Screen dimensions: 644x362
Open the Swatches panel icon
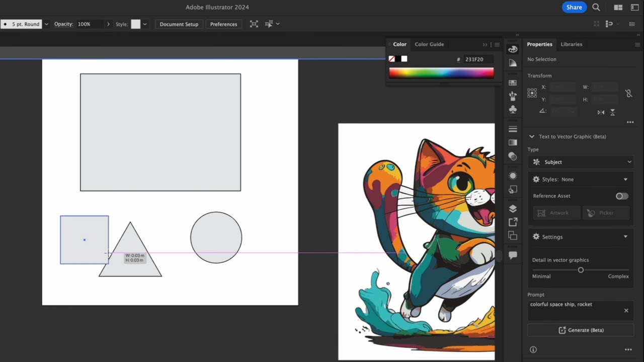tap(513, 82)
